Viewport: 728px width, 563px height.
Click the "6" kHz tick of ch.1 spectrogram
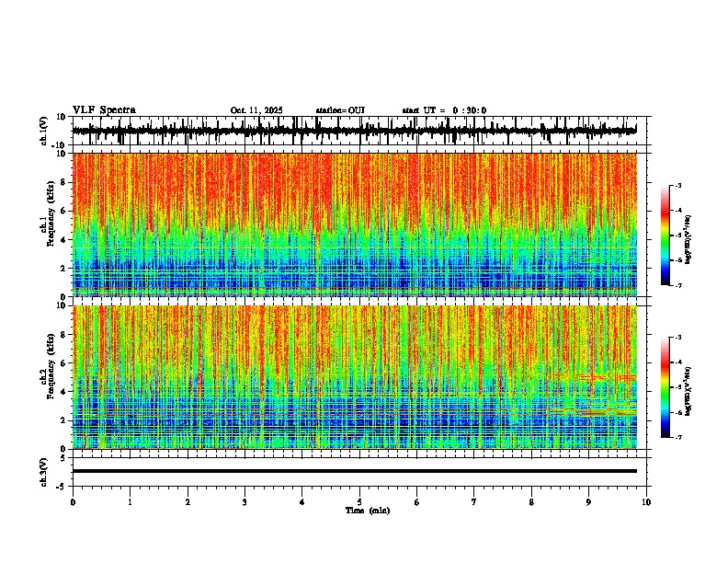[63, 211]
